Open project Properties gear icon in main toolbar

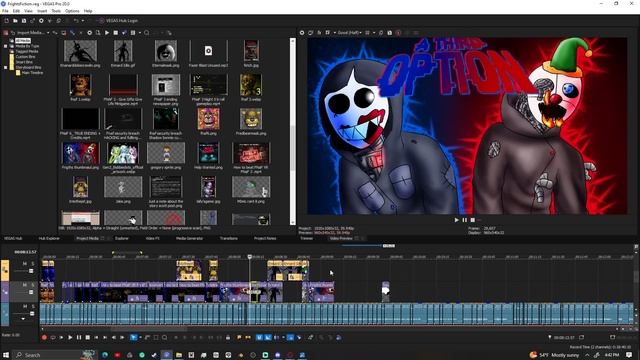41,20
